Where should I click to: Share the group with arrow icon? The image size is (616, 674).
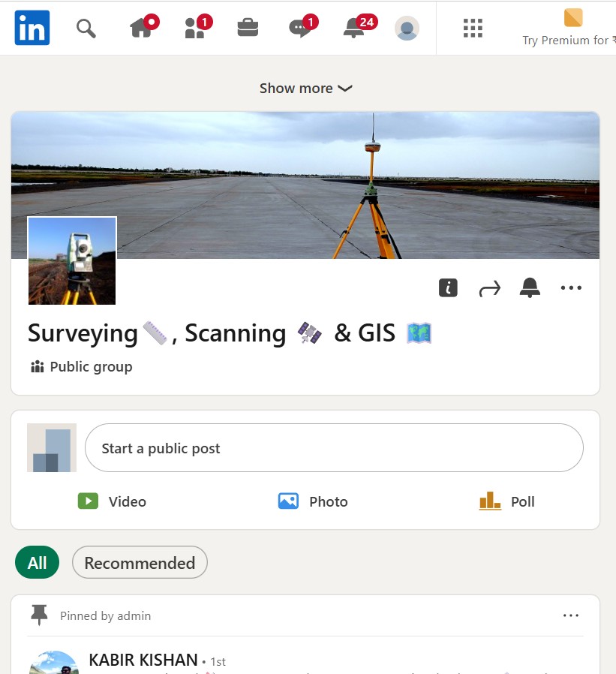pos(489,287)
